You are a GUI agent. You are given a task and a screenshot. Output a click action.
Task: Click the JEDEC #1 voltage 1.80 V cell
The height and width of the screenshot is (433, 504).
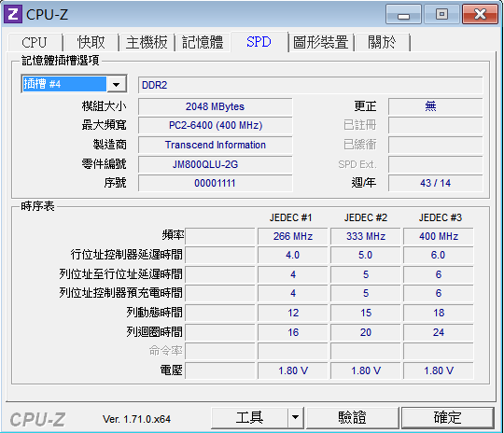pyautogui.click(x=292, y=370)
